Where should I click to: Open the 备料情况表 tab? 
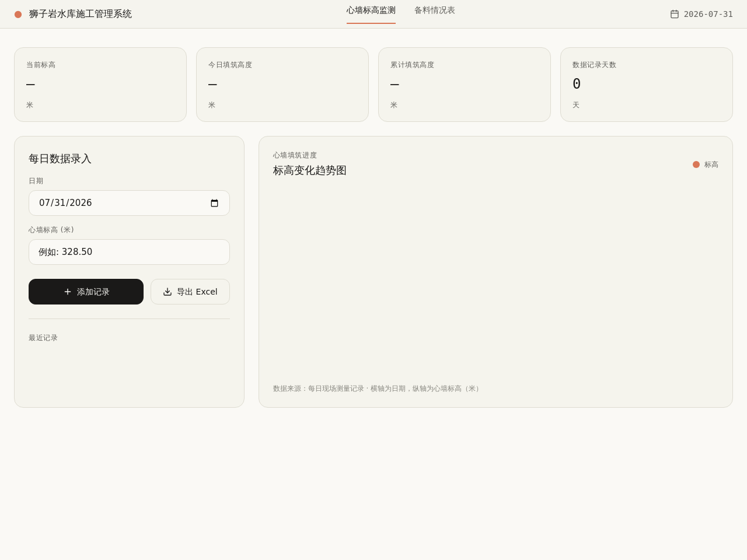tap(435, 10)
